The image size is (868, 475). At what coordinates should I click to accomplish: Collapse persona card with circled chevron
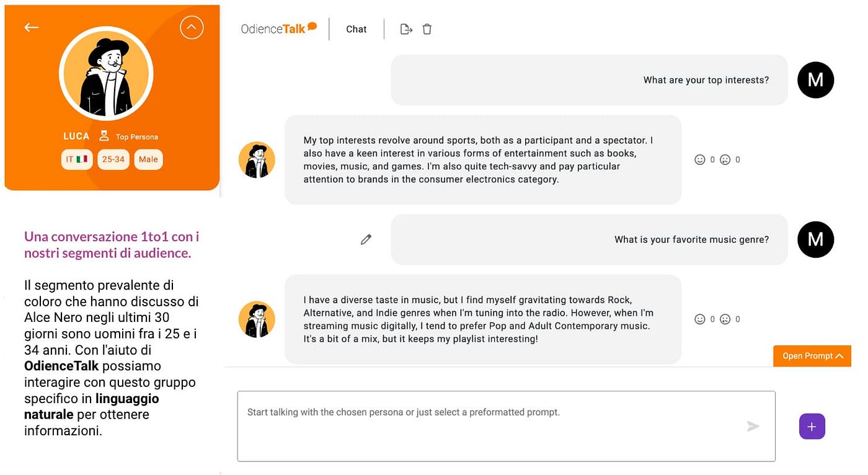pyautogui.click(x=192, y=27)
